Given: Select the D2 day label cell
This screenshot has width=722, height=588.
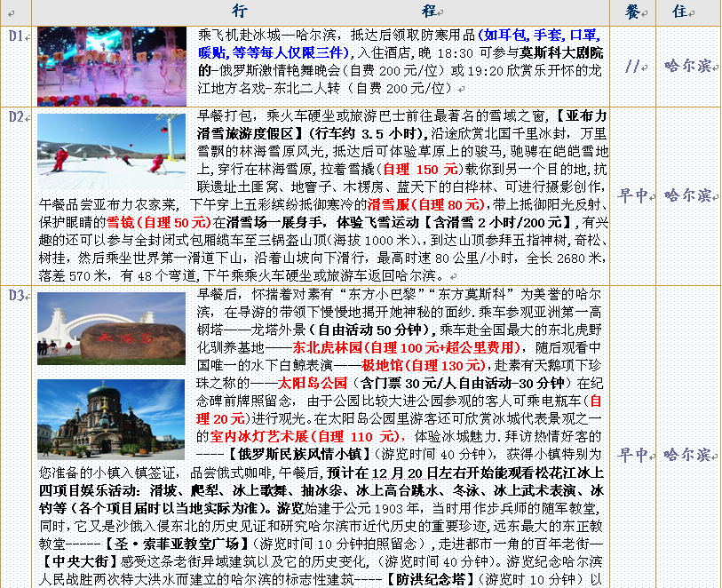Looking at the screenshot, I should click(x=16, y=117).
